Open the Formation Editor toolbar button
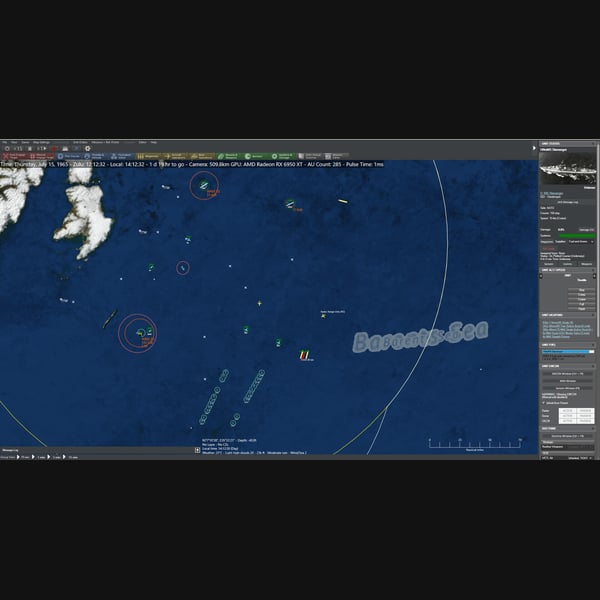The height and width of the screenshot is (600, 600). [122, 156]
